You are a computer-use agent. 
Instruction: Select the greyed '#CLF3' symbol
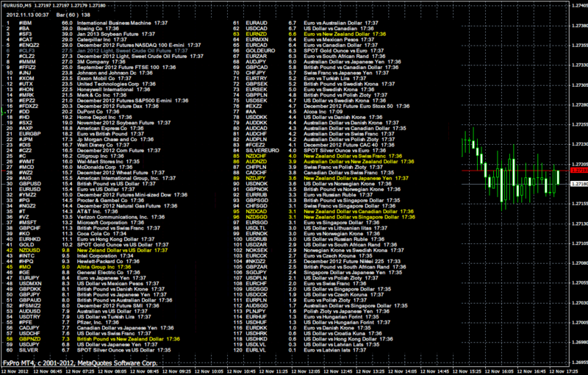[x=26, y=51]
